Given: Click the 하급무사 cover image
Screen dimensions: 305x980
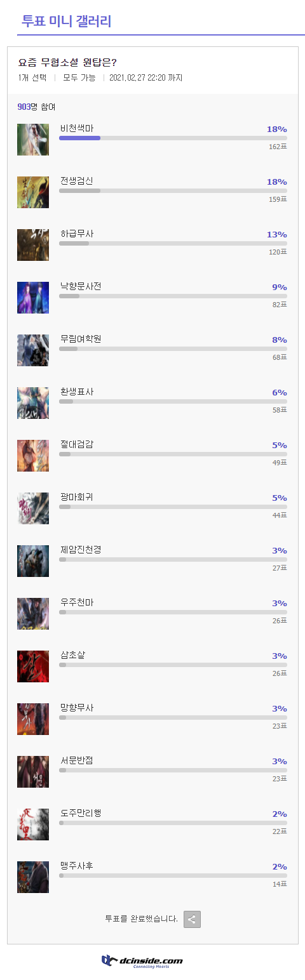Looking at the screenshot, I should pos(33,245).
